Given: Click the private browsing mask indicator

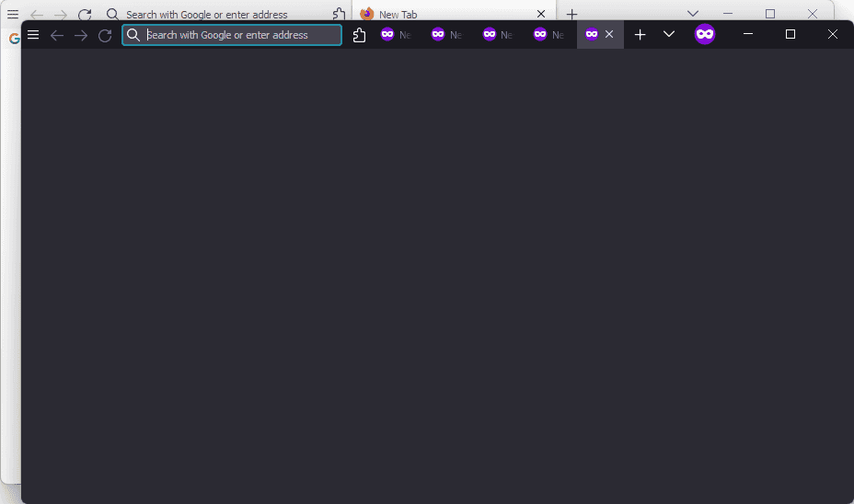Looking at the screenshot, I should pos(705,34).
